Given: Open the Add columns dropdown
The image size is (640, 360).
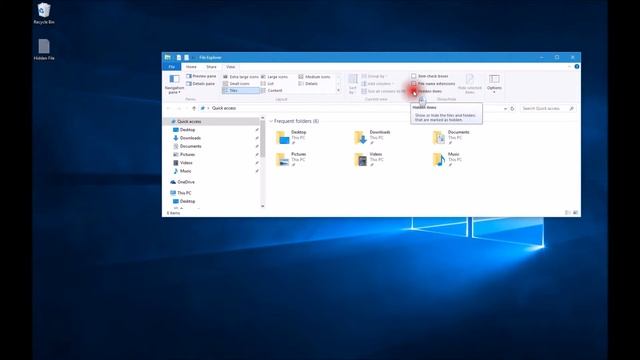Looking at the screenshot, I should pyautogui.click(x=378, y=84).
